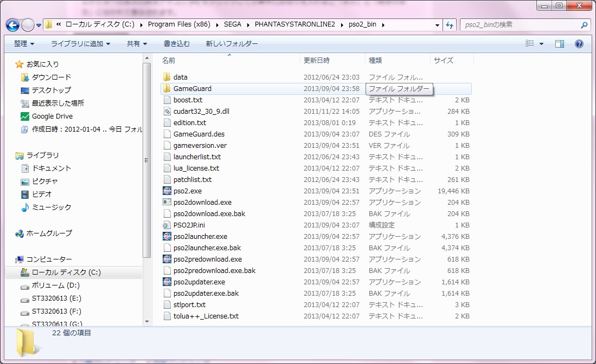
Task: Select ローカル ディスク (C:) in the tree
Action: 66,272
